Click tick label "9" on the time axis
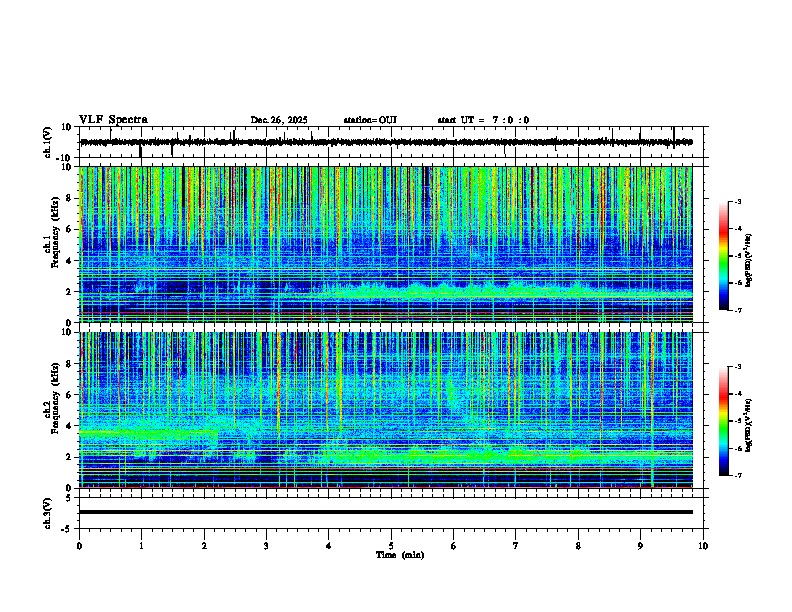This screenshot has height=612, width=792. pyautogui.click(x=640, y=546)
